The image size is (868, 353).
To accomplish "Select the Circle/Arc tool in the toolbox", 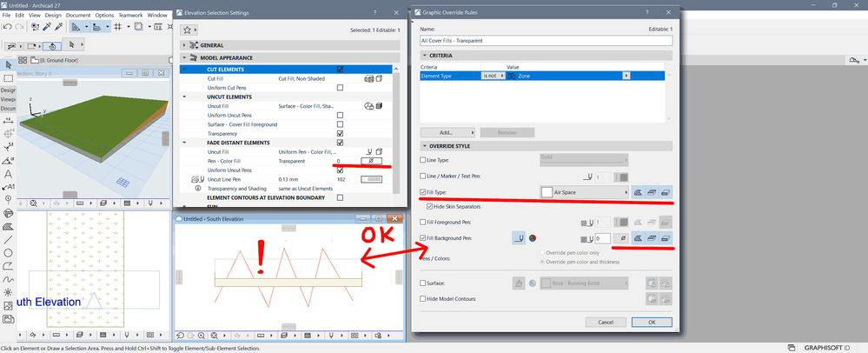I will tap(8, 253).
